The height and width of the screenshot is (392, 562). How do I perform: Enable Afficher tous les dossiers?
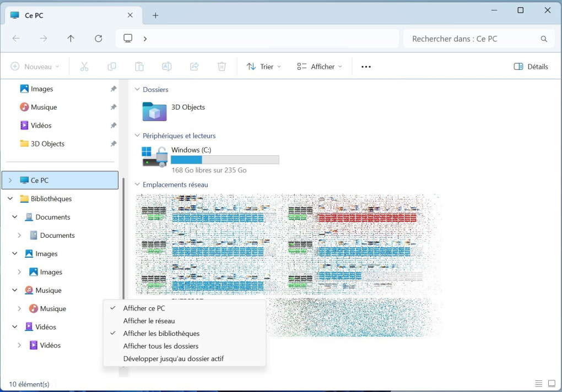coord(185,346)
